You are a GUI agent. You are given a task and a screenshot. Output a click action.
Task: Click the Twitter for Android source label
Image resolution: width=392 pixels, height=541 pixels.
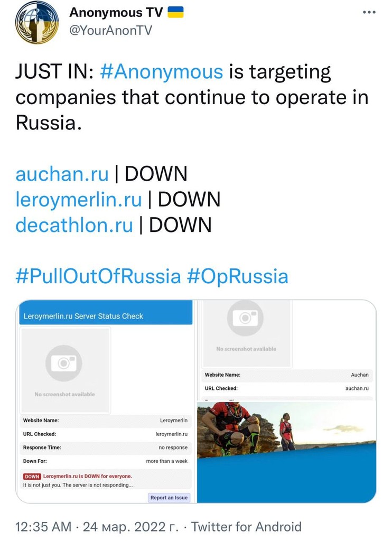coord(247,527)
